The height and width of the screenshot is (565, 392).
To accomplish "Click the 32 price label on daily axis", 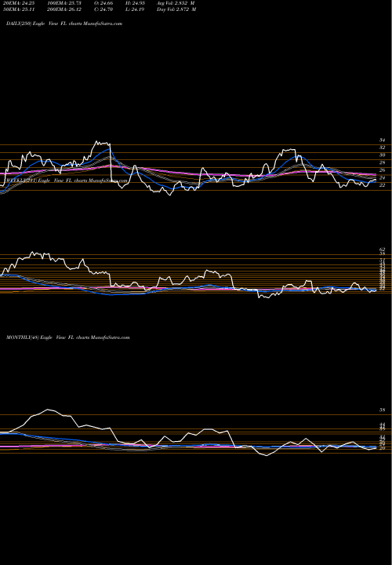I will tap(383, 148).
